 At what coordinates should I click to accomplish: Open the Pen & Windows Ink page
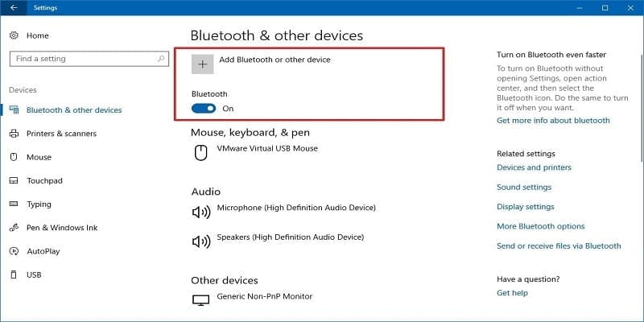(61, 228)
